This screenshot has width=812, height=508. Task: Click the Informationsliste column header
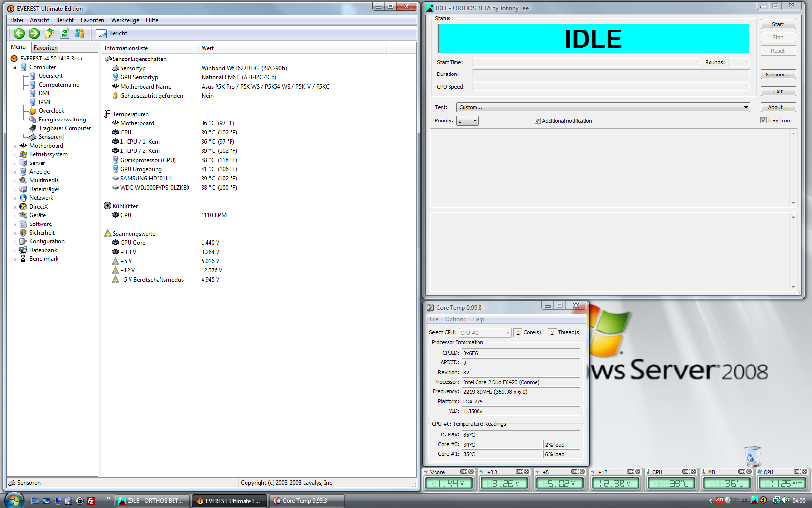150,48
